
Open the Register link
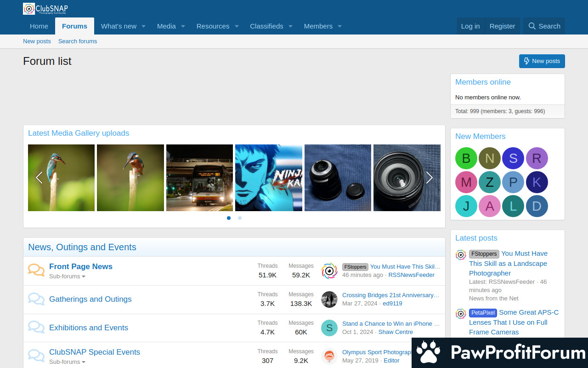(502, 26)
